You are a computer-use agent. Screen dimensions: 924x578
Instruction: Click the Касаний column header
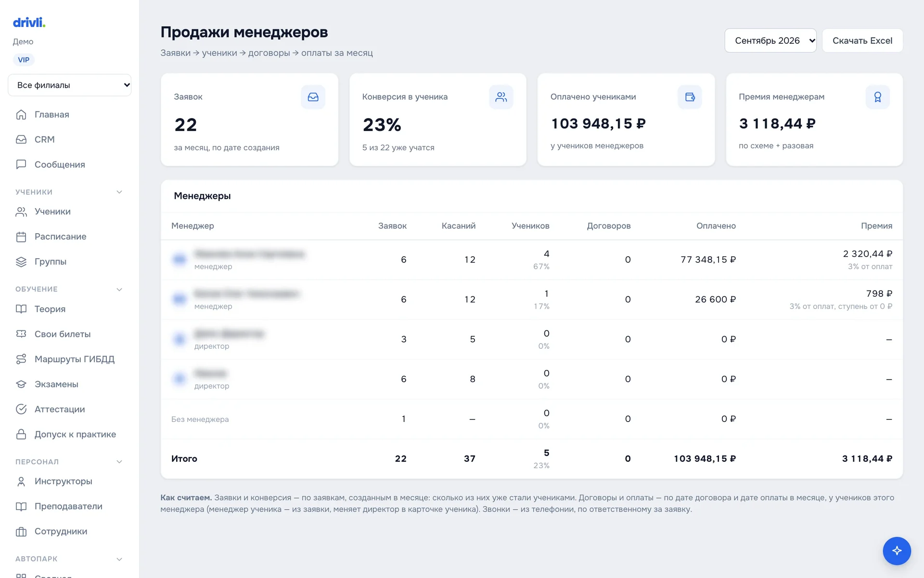click(459, 226)
